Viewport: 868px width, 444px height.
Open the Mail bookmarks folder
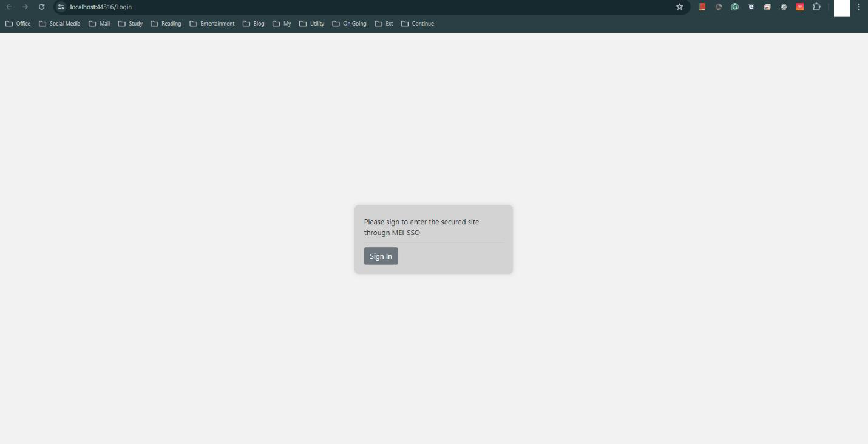pyautogui.click(x=100, y=24)
